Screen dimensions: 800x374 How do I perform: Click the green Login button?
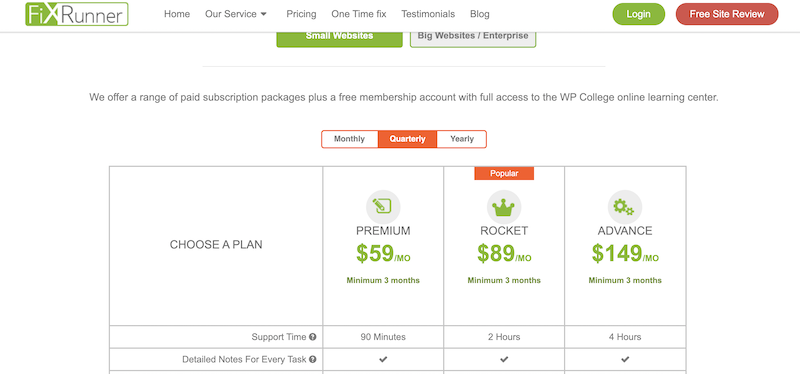tap(638, 14)
